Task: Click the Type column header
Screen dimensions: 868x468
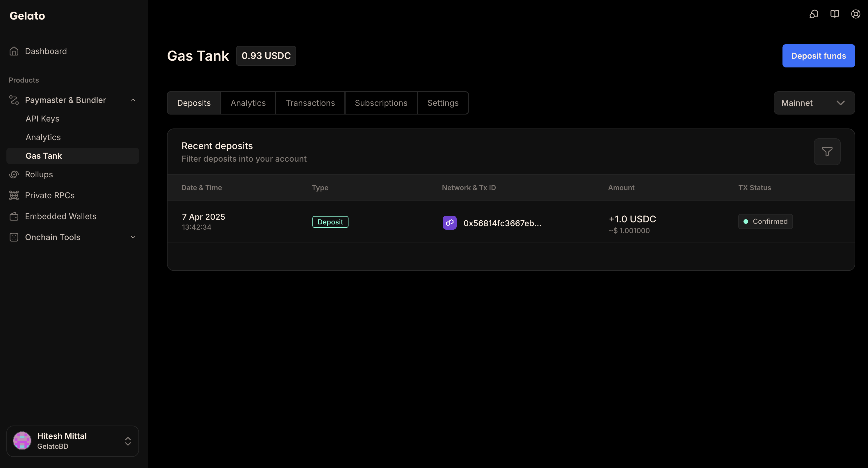Action: (x=320, y=187)
